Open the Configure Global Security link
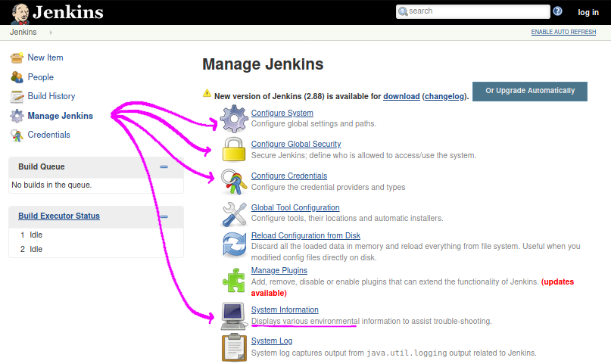Viewport: 611px width, 364px height. (x=296, y=144)
